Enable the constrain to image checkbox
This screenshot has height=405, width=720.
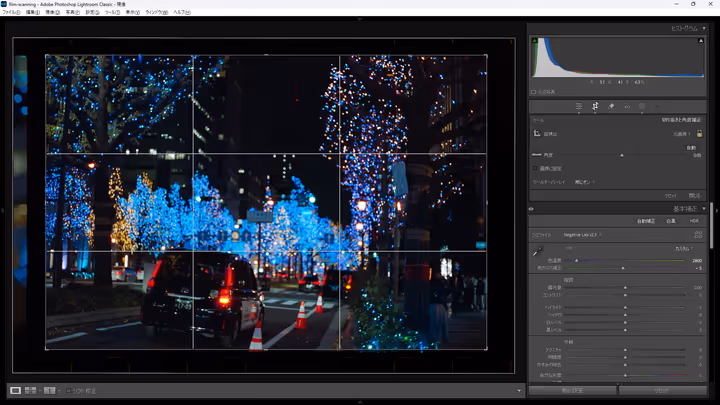(535, 169)
